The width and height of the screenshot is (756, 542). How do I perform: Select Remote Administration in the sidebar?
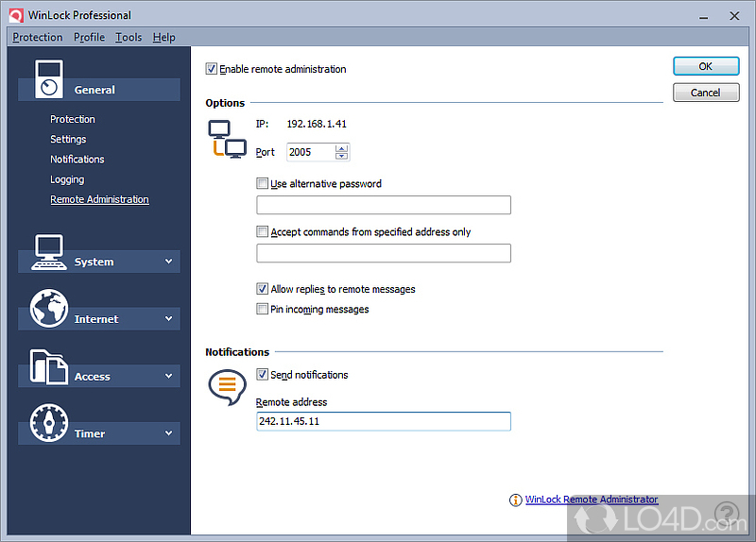click(x=99, y=199)
